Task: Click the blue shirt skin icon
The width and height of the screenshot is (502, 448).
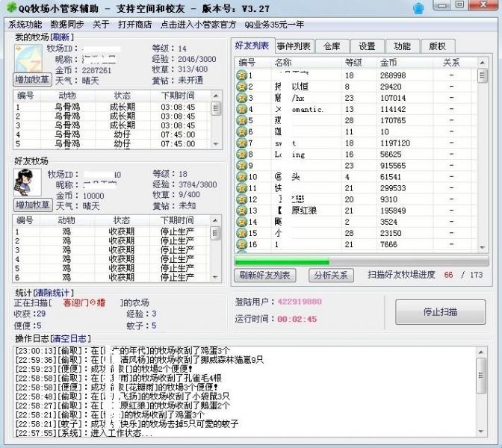Action: [x=418, y=8]
